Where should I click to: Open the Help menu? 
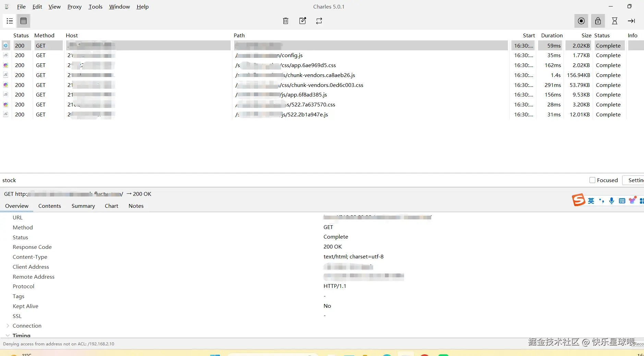(143, 7)
